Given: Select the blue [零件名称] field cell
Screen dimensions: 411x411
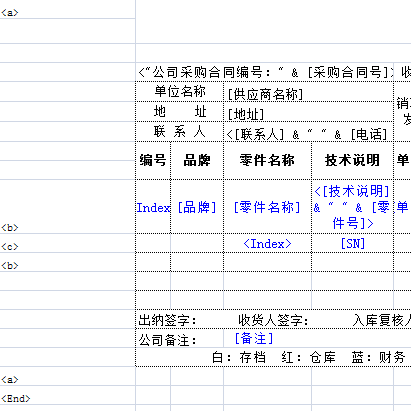Looking at the screenshot, I should coord(267,207).
